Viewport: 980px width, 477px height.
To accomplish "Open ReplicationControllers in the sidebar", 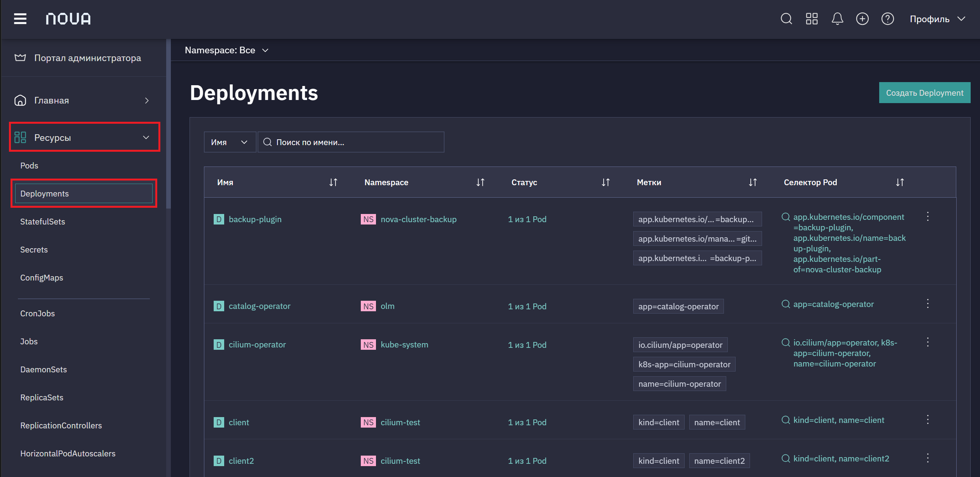I will click(61, 425).
